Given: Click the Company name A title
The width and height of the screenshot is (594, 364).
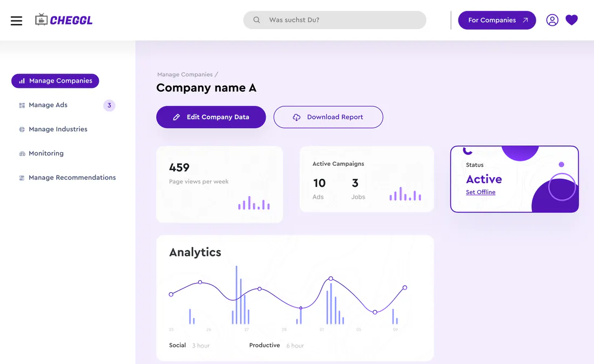Looking at the screenshot, I should (x=206, y=88).
